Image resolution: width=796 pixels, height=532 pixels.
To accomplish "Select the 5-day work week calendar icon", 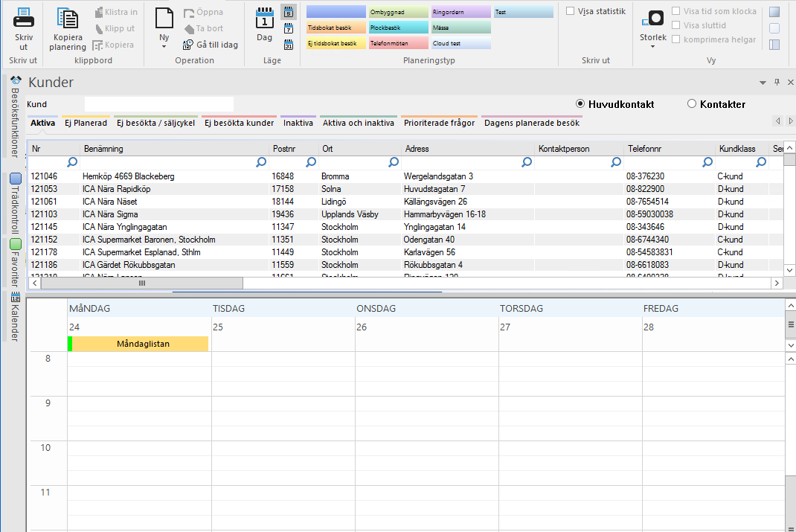I will point(289,12).
